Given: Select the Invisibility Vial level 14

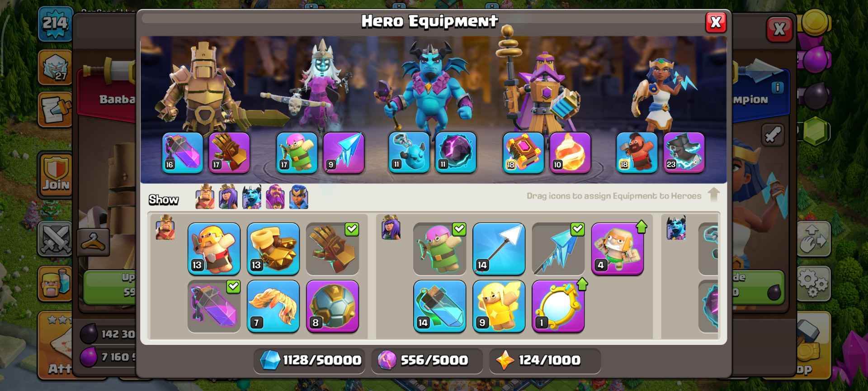Looking at the screenshot, I should [x=439, y=306].
